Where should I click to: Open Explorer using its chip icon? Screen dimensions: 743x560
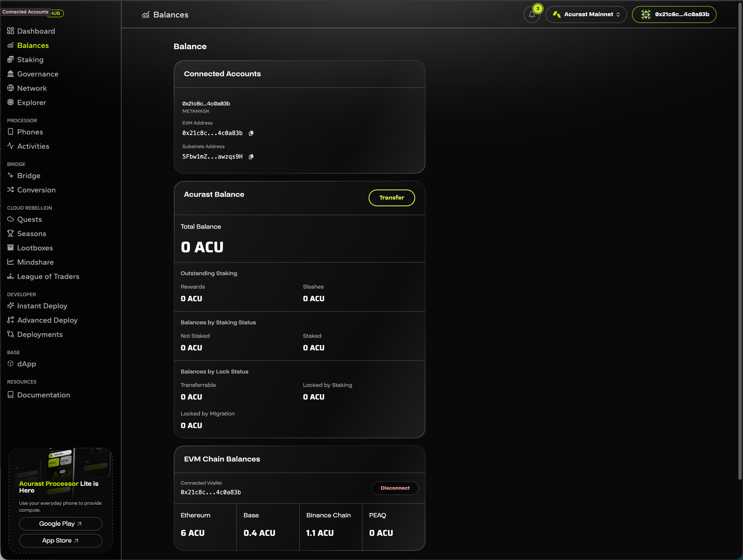(11, 102)
